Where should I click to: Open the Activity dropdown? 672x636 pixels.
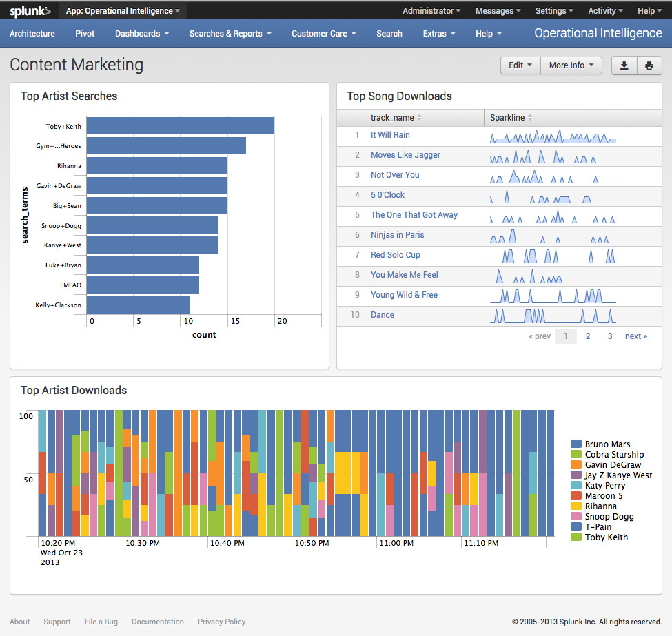605,11
